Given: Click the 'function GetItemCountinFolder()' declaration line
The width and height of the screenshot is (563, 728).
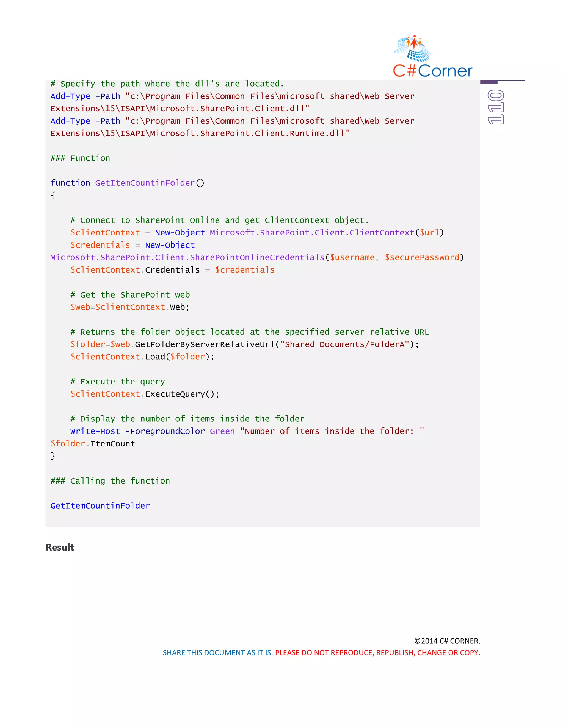Looking at the screenshot, I should pos(127,183).
